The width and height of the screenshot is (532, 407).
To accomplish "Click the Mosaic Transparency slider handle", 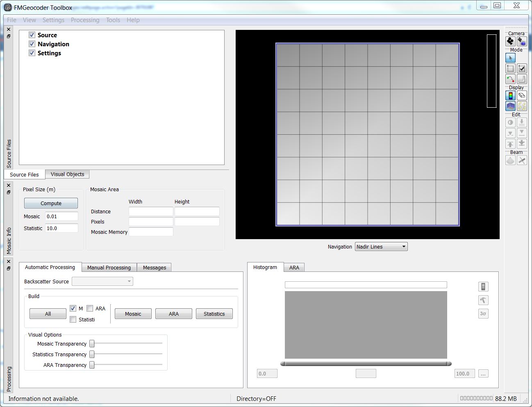I will click(x=92, y=344).
